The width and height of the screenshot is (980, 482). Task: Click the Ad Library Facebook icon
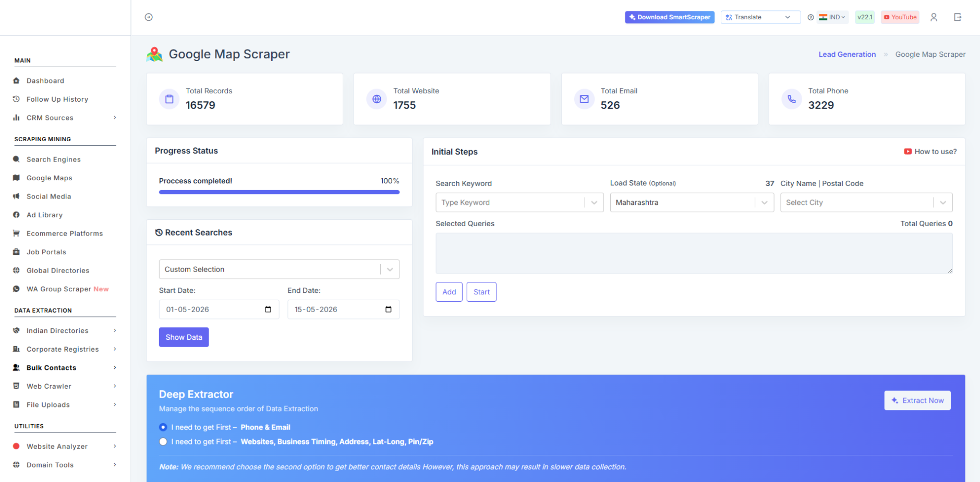point(16,215)
